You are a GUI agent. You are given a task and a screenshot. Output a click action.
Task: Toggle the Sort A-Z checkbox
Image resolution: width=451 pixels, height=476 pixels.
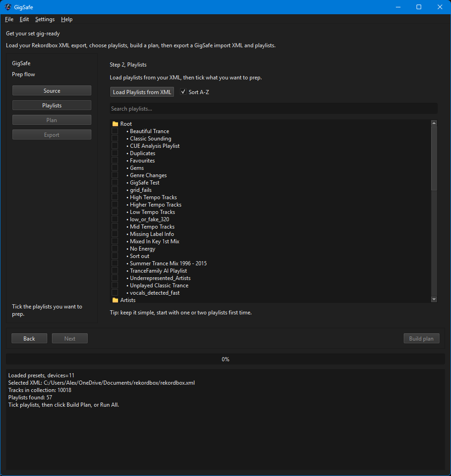183,92
